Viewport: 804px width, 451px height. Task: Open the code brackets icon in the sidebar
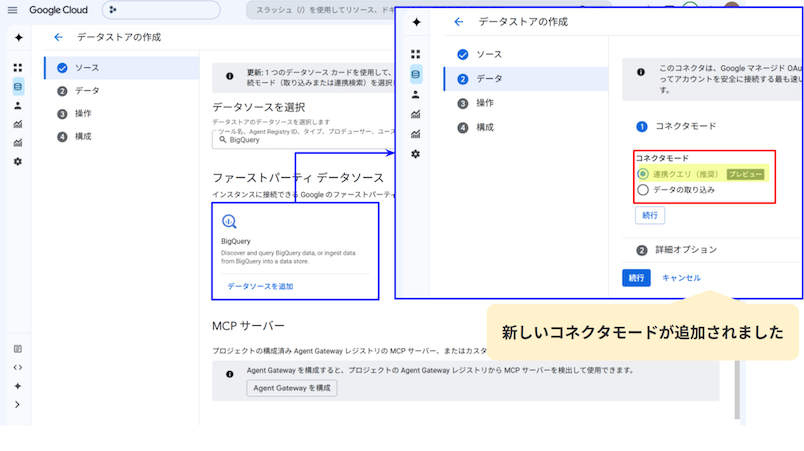18,367
